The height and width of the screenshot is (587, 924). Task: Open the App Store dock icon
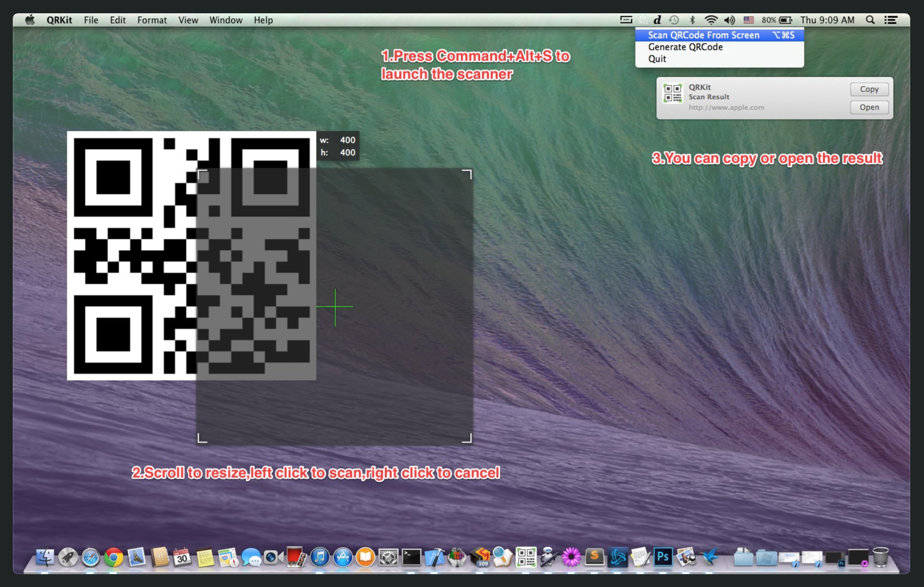click(343, 557)
